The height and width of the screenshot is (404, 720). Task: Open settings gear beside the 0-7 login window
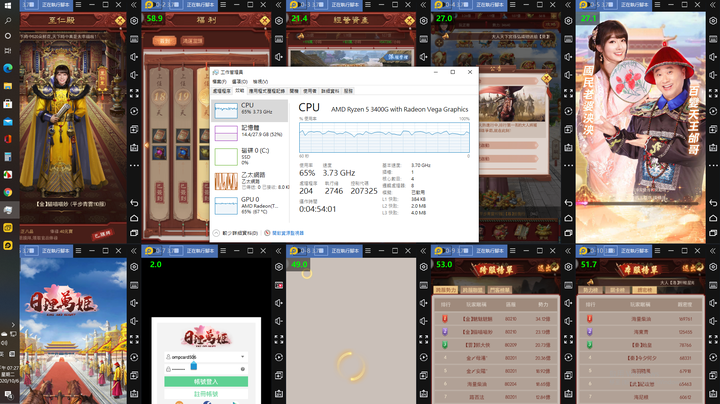point(279,267)
